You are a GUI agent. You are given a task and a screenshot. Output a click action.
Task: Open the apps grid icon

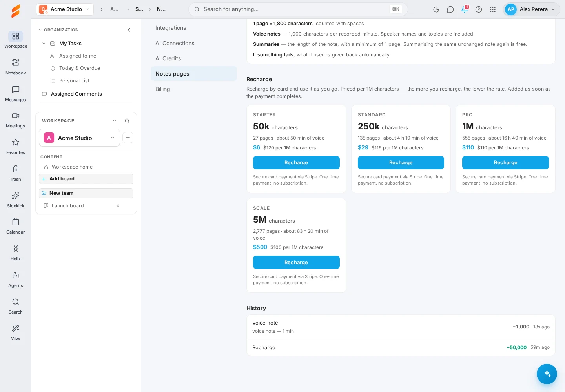coord(493,9)
